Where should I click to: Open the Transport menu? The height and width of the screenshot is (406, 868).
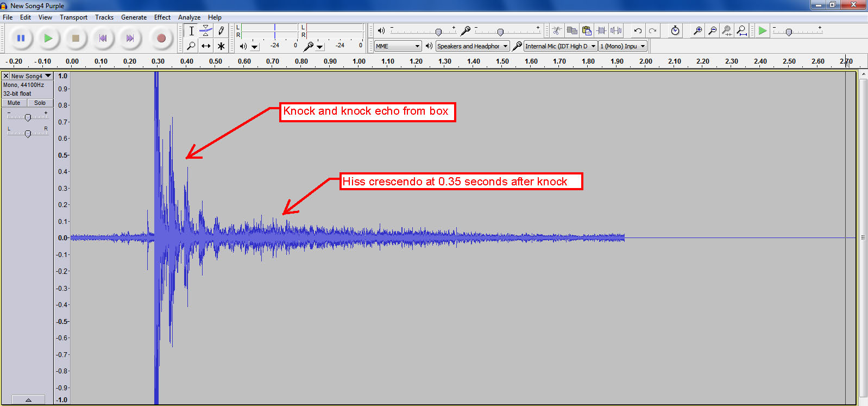(x=73, y=17)
